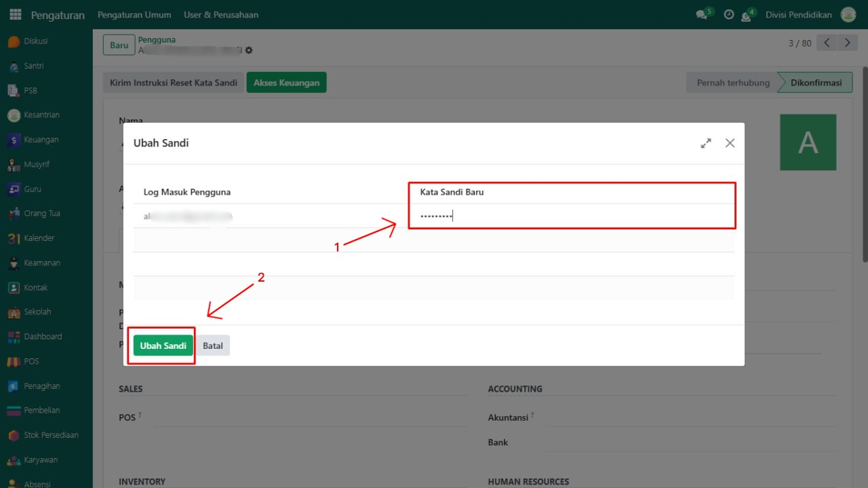Open the messages chat icon
This screenshot has height=488, width=868.
[702, 15]
